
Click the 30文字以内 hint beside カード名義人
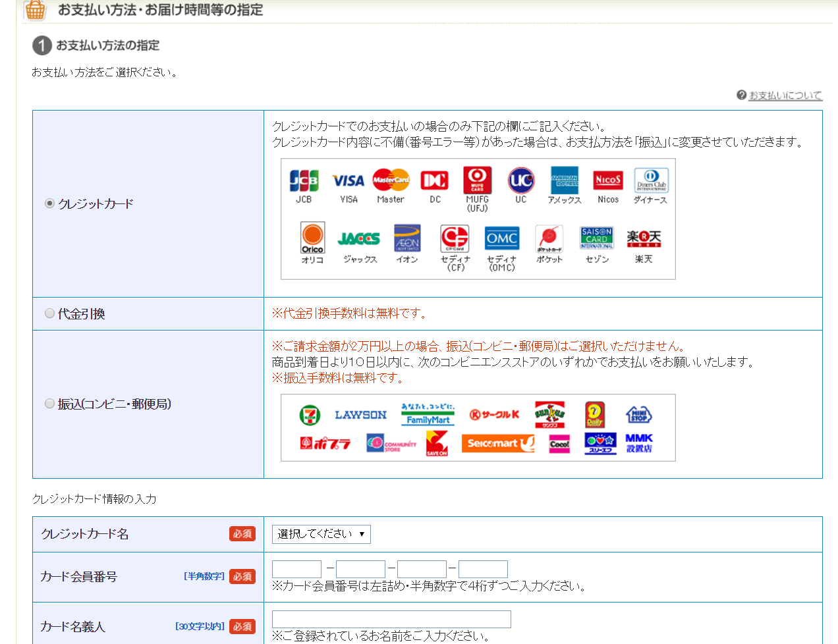pos(200,627)
